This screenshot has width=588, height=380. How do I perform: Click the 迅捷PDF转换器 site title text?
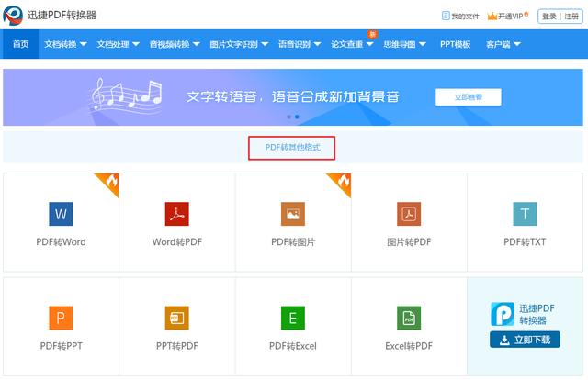point(62,16)
